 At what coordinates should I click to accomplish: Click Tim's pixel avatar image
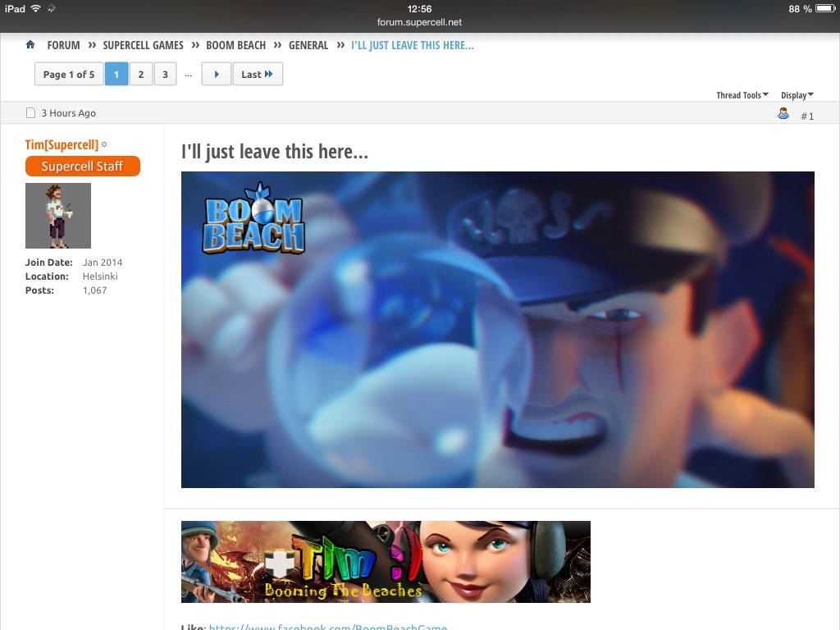[x=58, y=216]
